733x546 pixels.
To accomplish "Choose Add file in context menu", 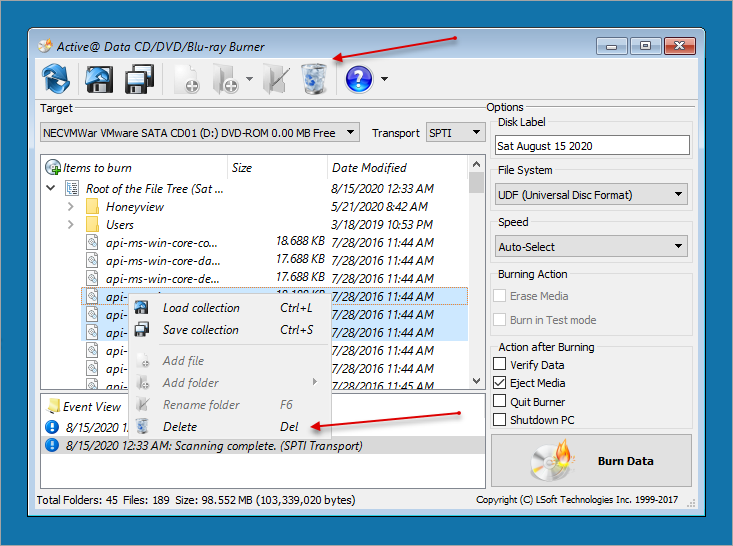I will point(230,360).
